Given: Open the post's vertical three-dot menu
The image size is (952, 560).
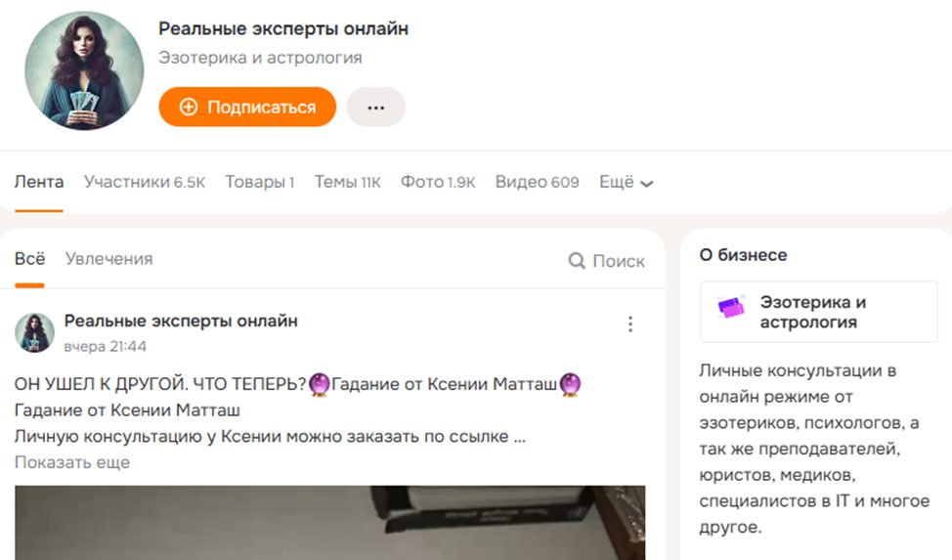Looking at the screenshot, I should [x=630, y=324].
